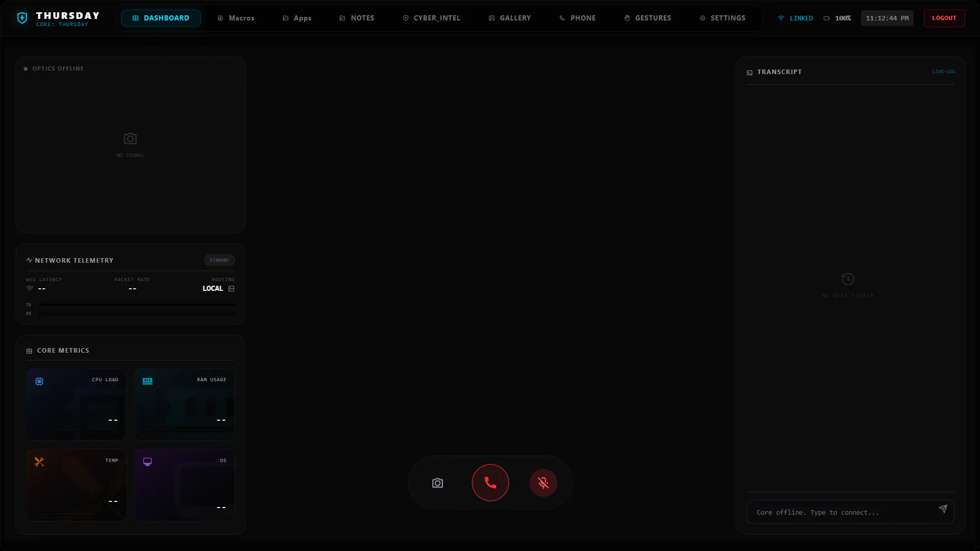This screenshot has width=980, height=551.
Task: Go to the GESTURES tab
Action: click(647, 18)
